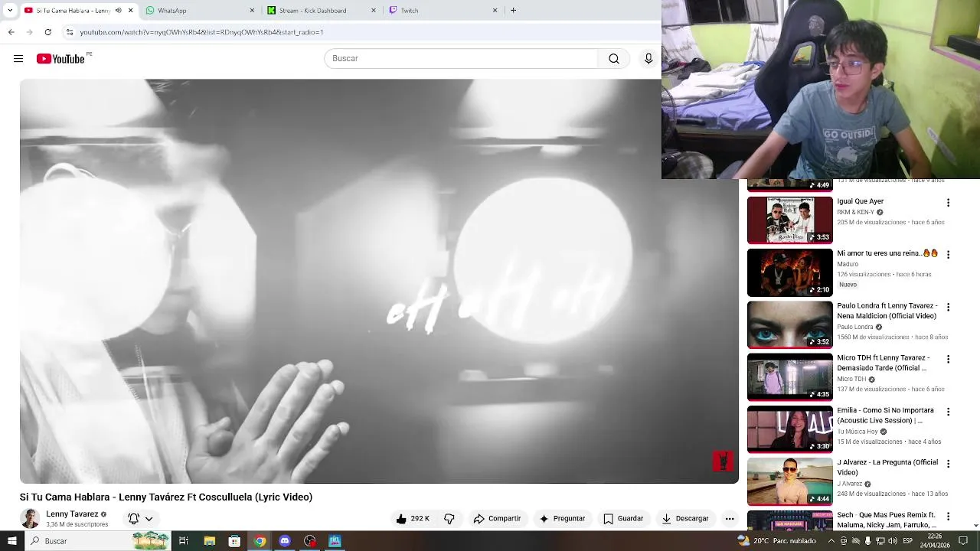Click the Chrome address bar URL
Screen dimensions: 980x551
pyautogui.click(x=201, y=32)
